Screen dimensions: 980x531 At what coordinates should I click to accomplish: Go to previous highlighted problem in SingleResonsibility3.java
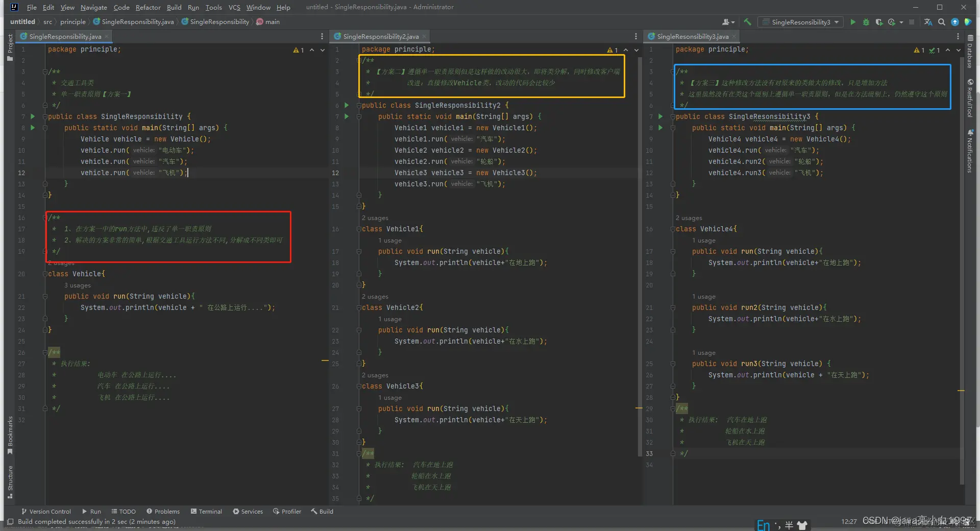[x=948, y=50]
